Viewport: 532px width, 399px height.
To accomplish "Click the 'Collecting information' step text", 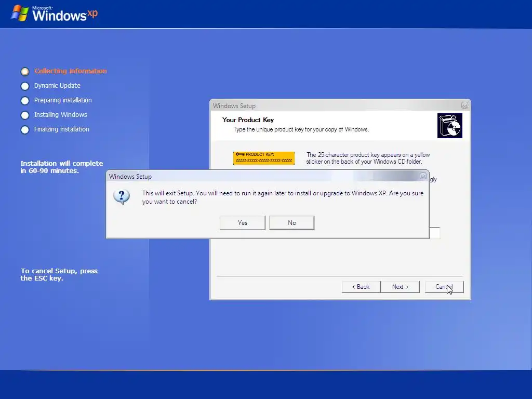I will point(71,71).
